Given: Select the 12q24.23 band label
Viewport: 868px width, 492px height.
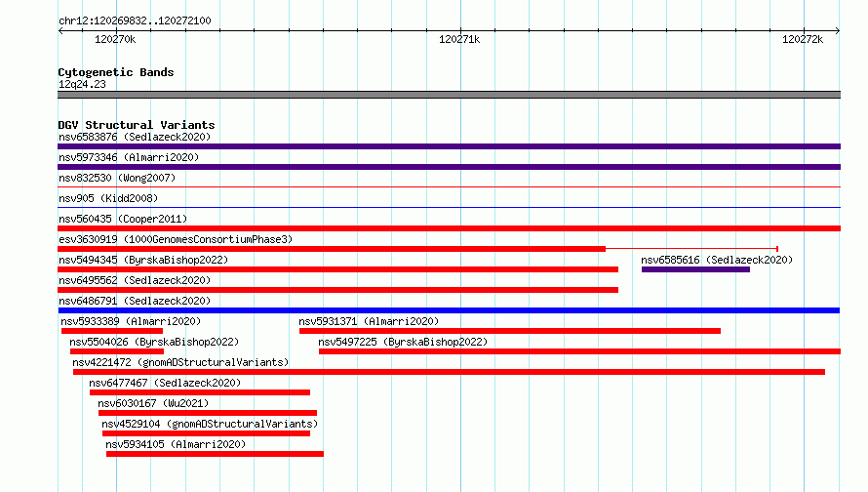Looking at the screenshot, I should (x=82, y=84).
